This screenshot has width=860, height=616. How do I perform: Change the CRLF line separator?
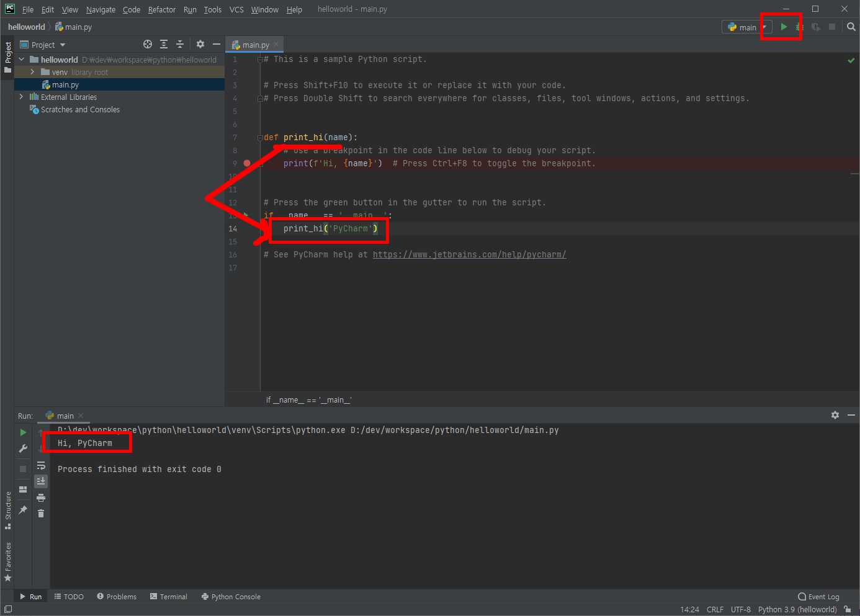pyautogui.click(x=715, y=609)
